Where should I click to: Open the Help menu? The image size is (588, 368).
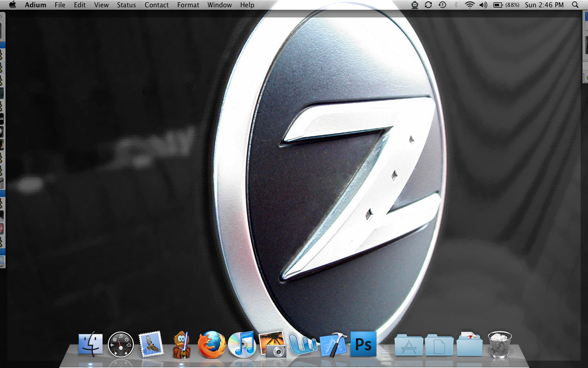[247, 5]
